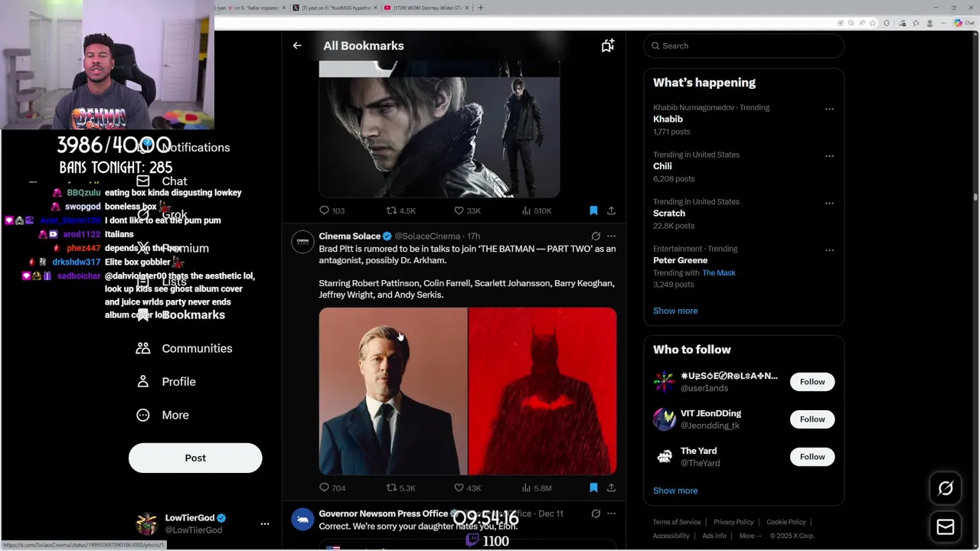Screen dimensions: 980x551
Task: Open Bookmarks in the sidebar
Action: click(181, 315)
